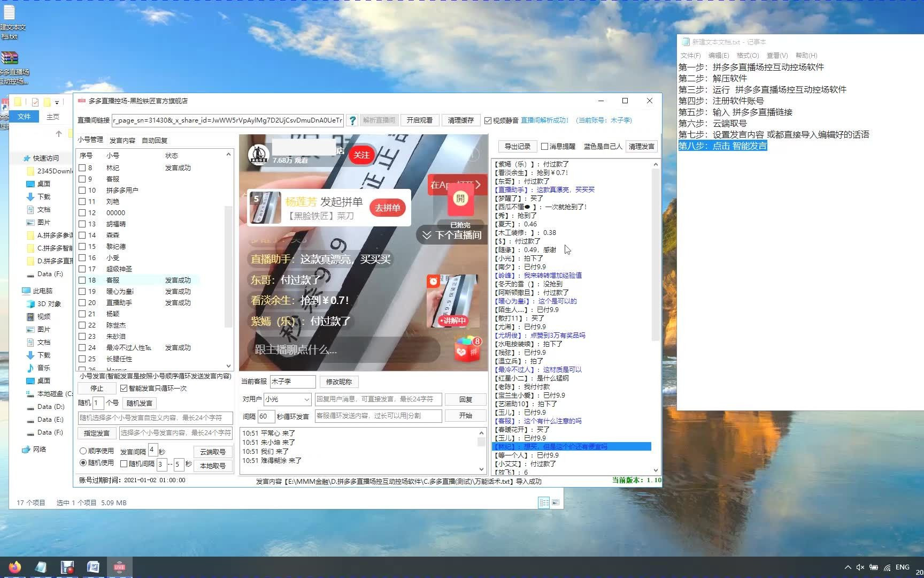This screenshot has width=924, height=578.
Task: Click the red 关注 follow button in video
Action: 361,155
